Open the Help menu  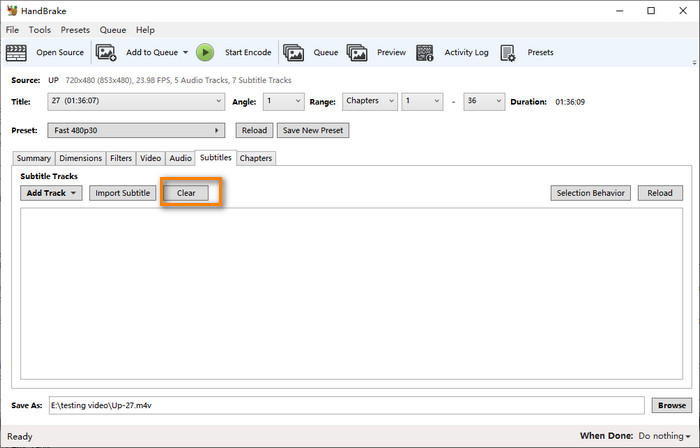coord(145,30)
